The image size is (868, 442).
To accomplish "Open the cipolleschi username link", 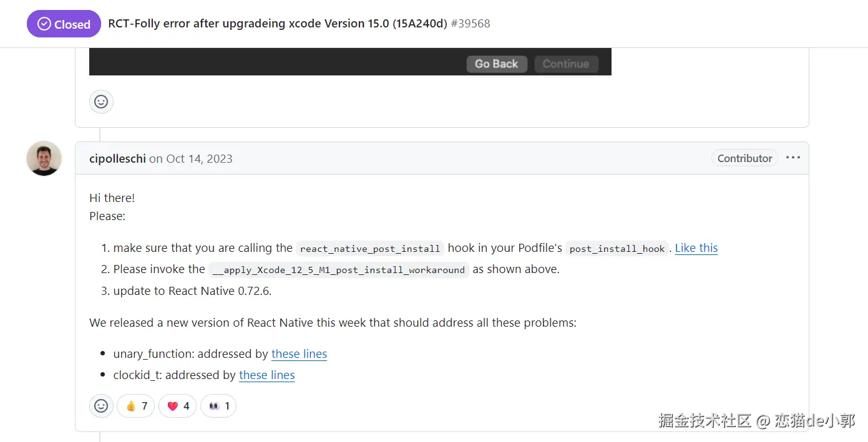I will point(117,159).
